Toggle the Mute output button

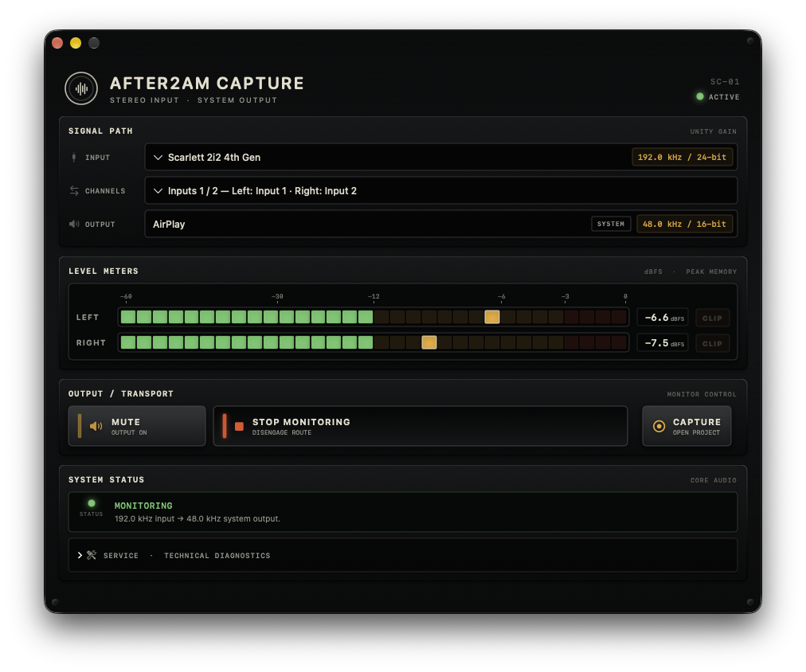137,426
